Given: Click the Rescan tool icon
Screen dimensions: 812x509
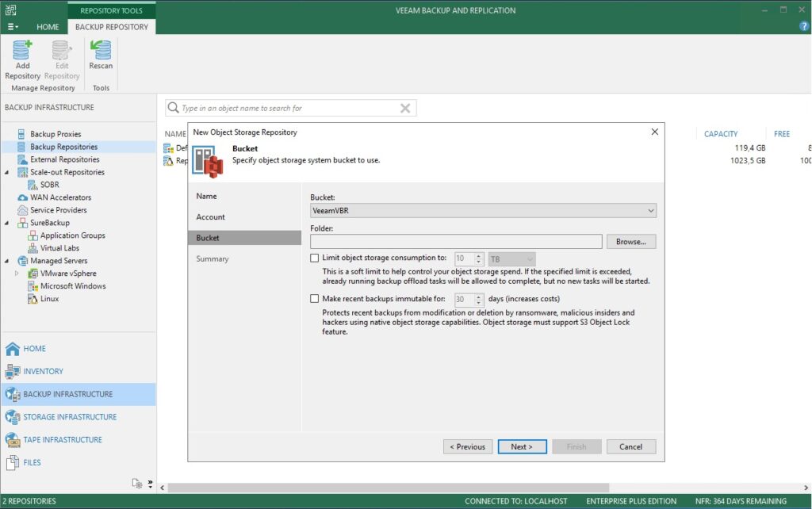Looking at the screenshot, I should click(101, 51).
